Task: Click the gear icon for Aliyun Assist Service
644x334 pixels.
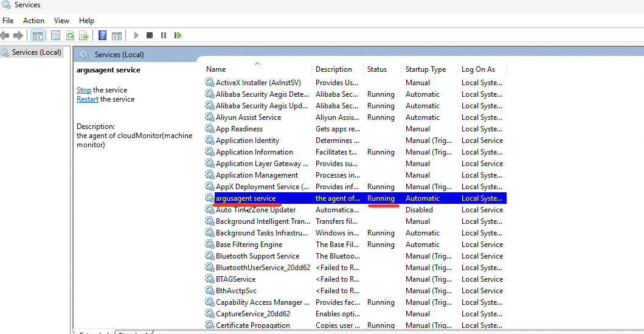Action: pos(209,117)
